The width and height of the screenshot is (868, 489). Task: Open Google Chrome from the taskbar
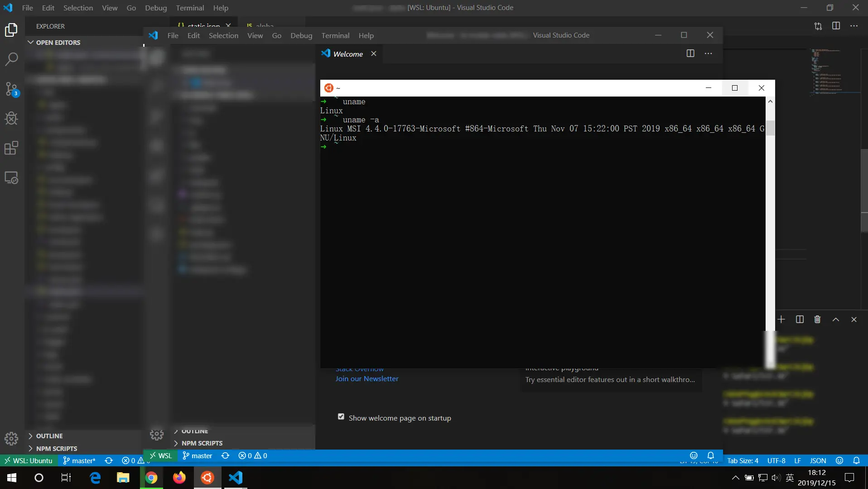point(151,478)
